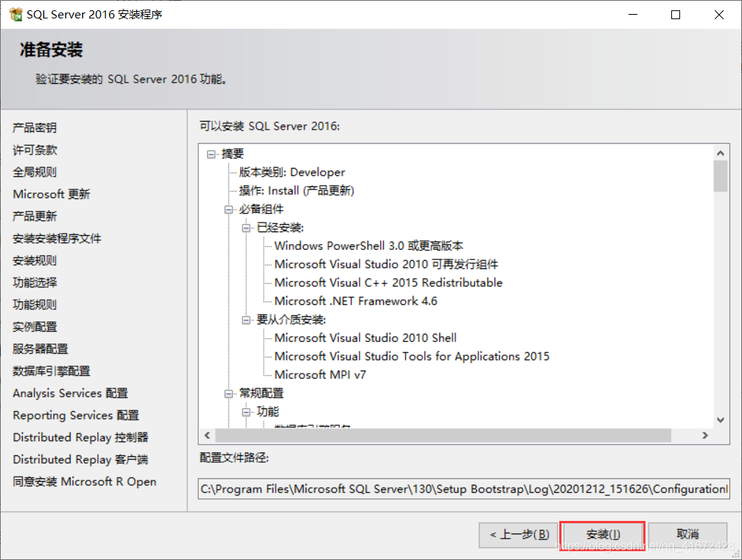Click the 产品密钥 step in sidebar
742x560 pixels.
pos(35,127)
